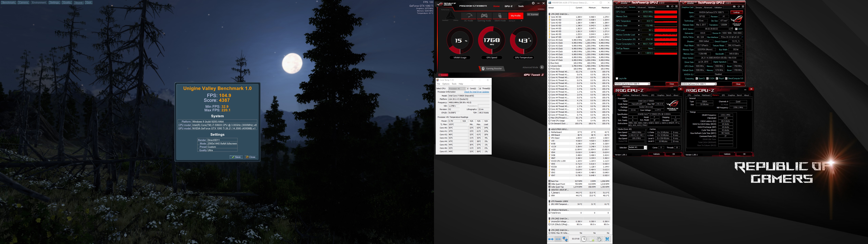This screenshot has width=868, height=244.
Task: Open Options menu in Core Temp
Action: pos(446,84)
